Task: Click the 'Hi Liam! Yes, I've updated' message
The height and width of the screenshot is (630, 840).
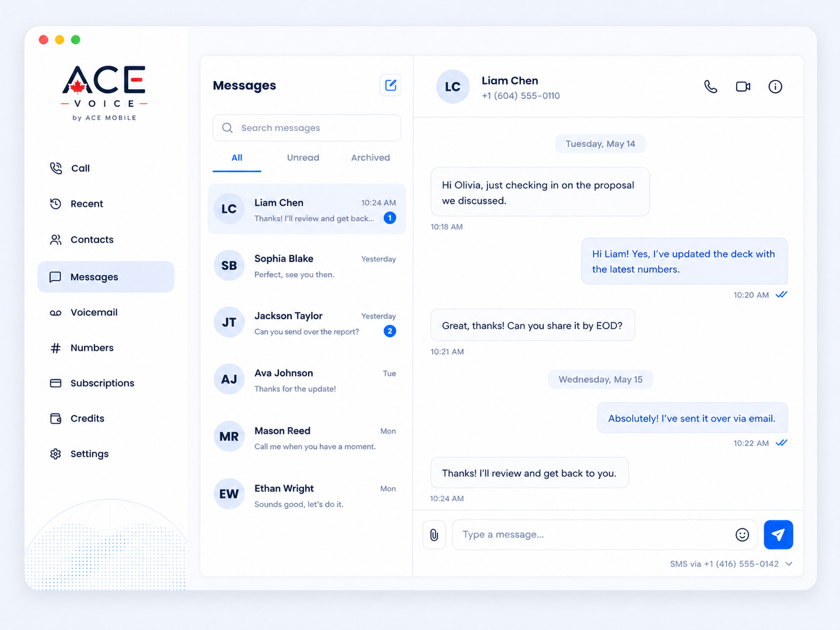Action: 685,261
